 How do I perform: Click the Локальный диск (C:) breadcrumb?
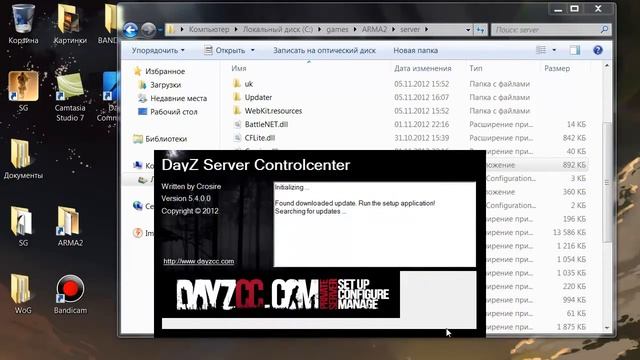[x=278, y=29]
